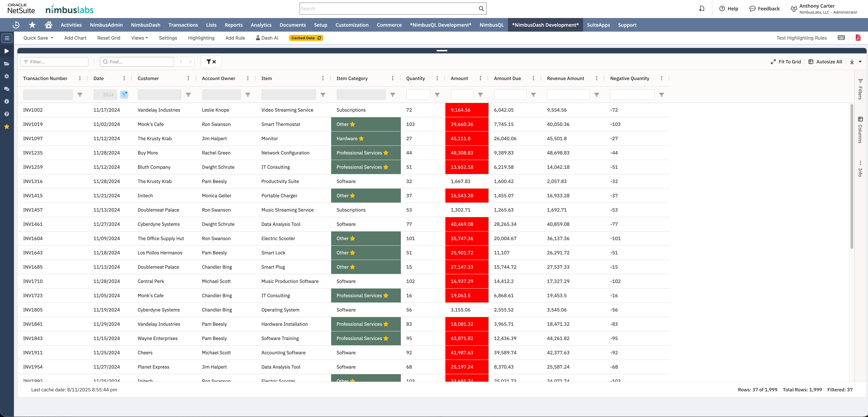Open the Analytics menu
This screenshot has width=868, height=417.
(x=261, y=25)
